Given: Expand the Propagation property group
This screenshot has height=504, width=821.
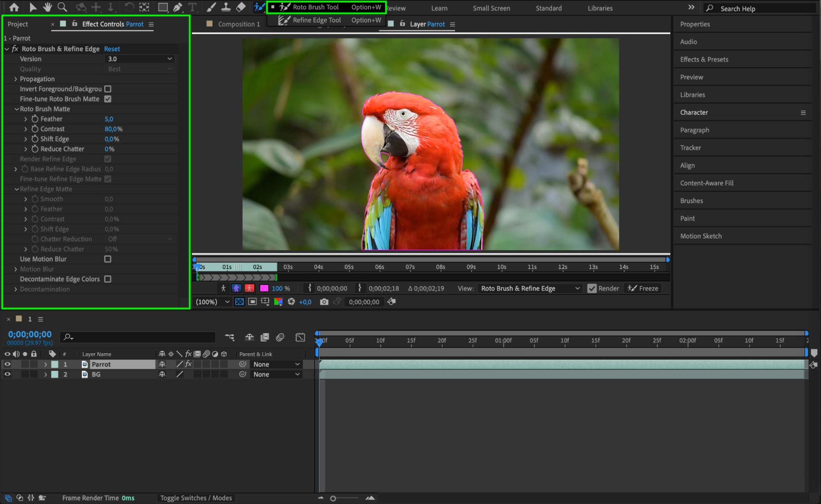Looking at the screenshot, I should coord(16,79).
